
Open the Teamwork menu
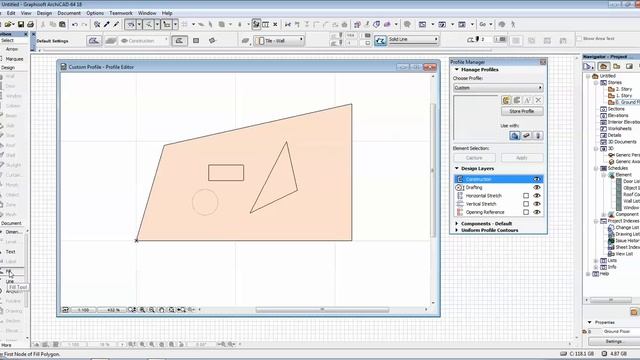pyautogui.click(x=121, y=13)
